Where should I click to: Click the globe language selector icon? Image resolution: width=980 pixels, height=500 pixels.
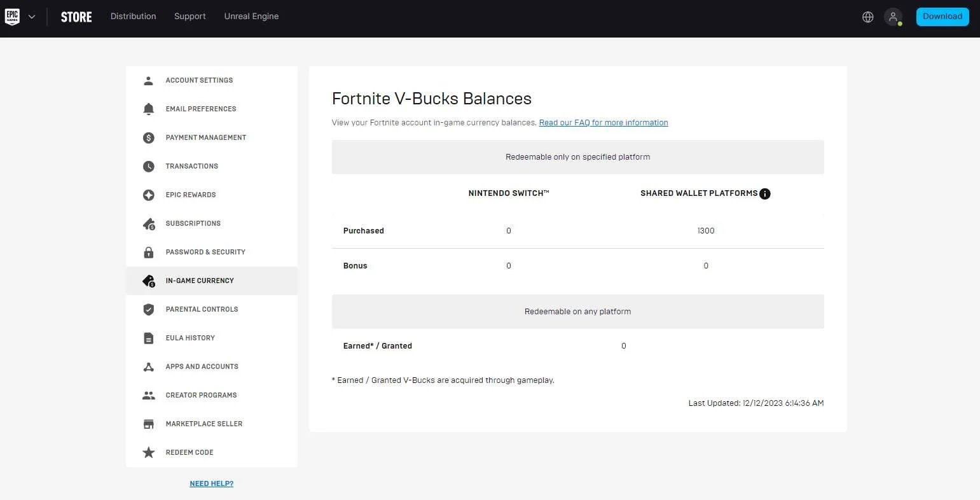(867, 17)
